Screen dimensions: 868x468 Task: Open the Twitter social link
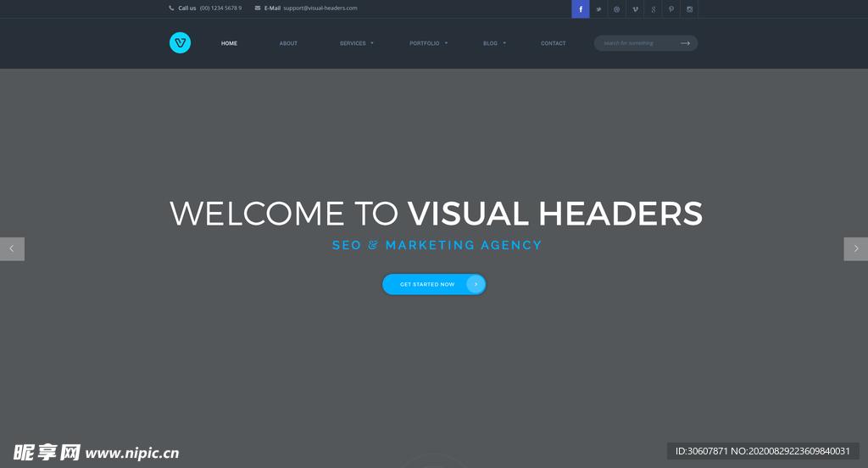(598, 9)
